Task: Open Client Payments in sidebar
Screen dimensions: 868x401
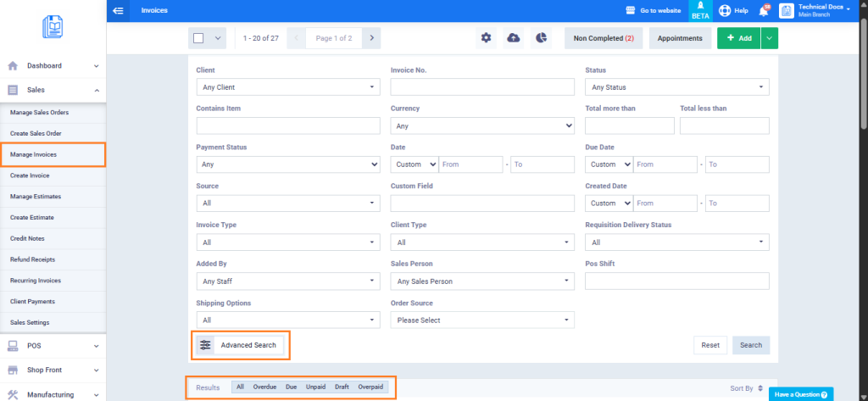Action: click(33, 302)
